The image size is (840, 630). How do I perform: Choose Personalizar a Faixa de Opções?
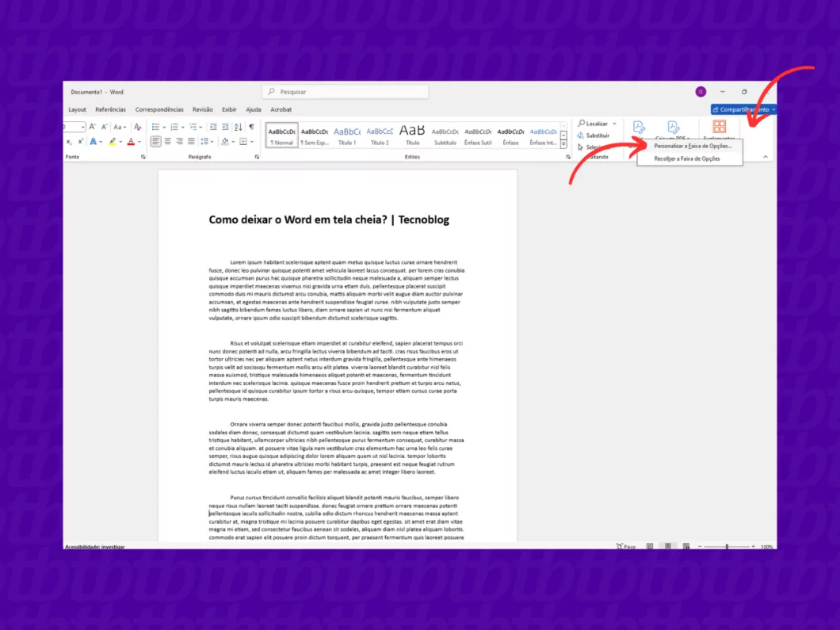690,146
